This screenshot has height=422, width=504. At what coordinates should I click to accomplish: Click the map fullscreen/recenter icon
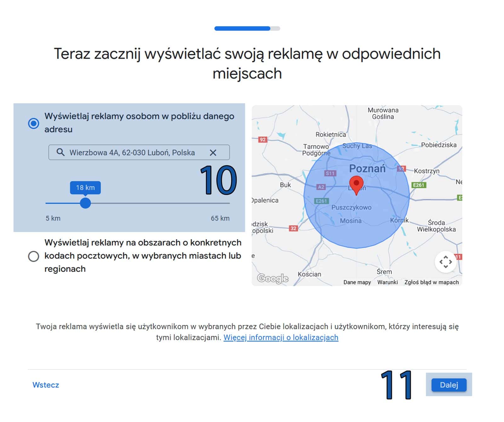pyautogui.click(x=445, y=262)
